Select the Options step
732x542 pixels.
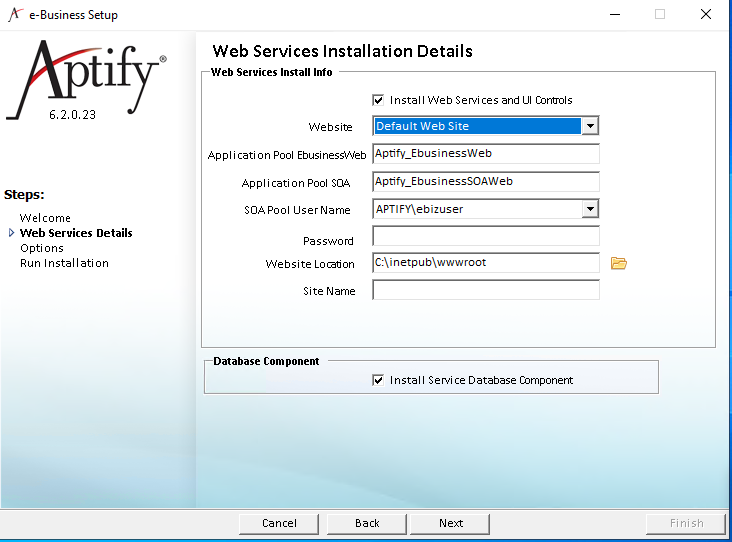coord(42,248)
